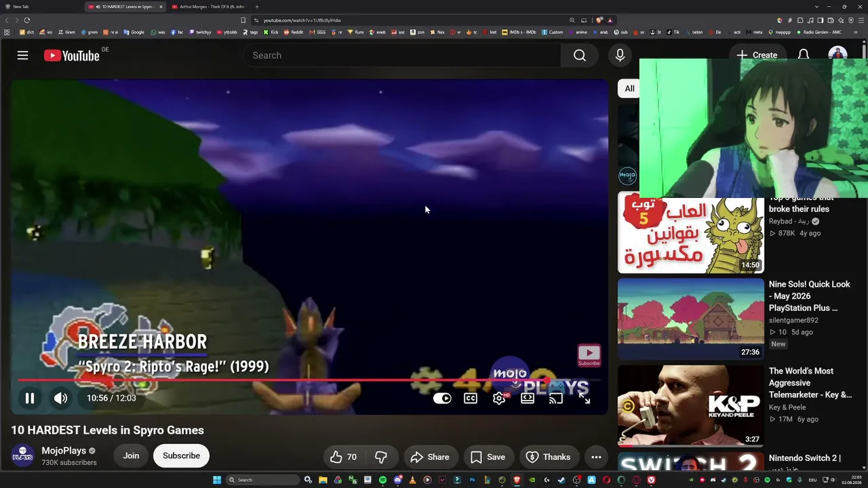Open the taskbar clock and date
This screenshot has width=868, height=488.
(x=851, y=480)
